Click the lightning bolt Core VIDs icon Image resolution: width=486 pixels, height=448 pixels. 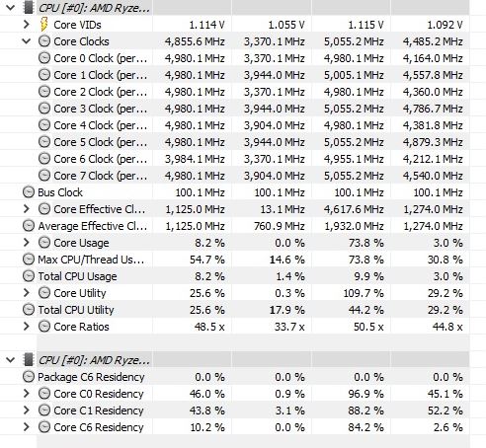click(43, 25)
